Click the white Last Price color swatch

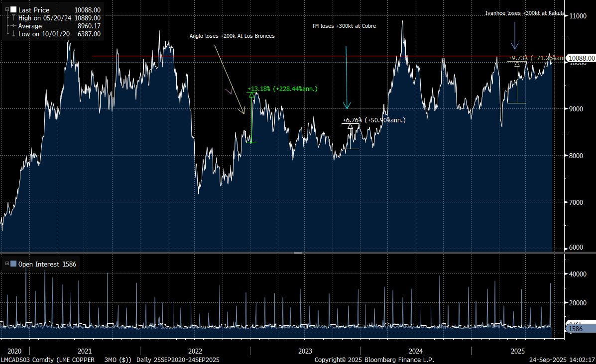click(13, 10)
